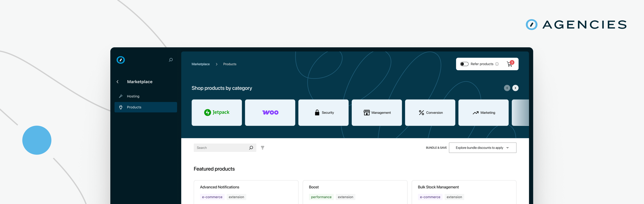Open search using the sidebar magnifier icon
Image resolution: width=644 pixels, height=204 pixels.
coord(171,60)
